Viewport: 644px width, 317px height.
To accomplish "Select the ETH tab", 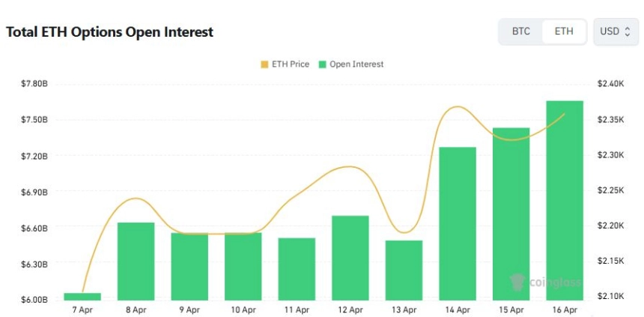I will click(x=564, y=31).
